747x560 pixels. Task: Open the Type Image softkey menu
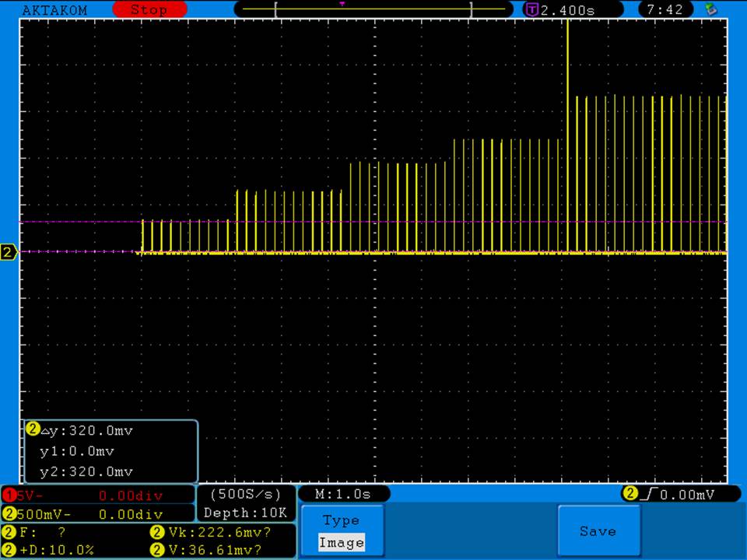pyautogui.click(x=342, y=531)
